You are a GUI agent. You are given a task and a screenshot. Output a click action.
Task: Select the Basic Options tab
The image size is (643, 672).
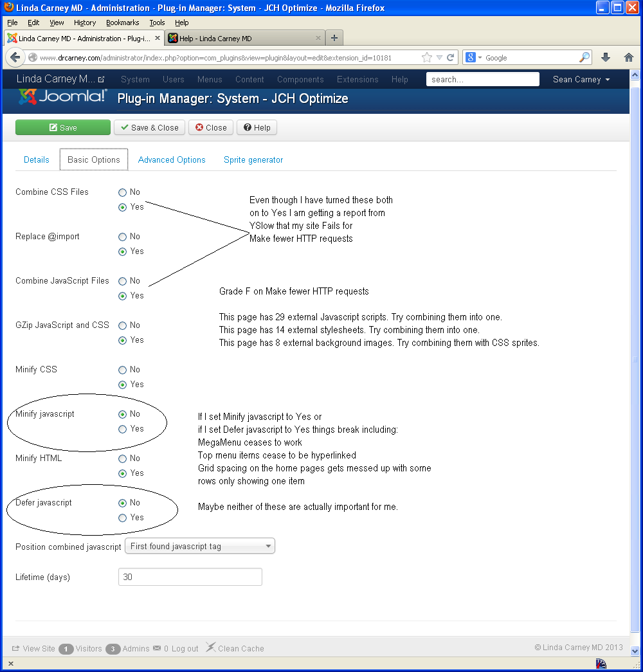click(94, 159)
